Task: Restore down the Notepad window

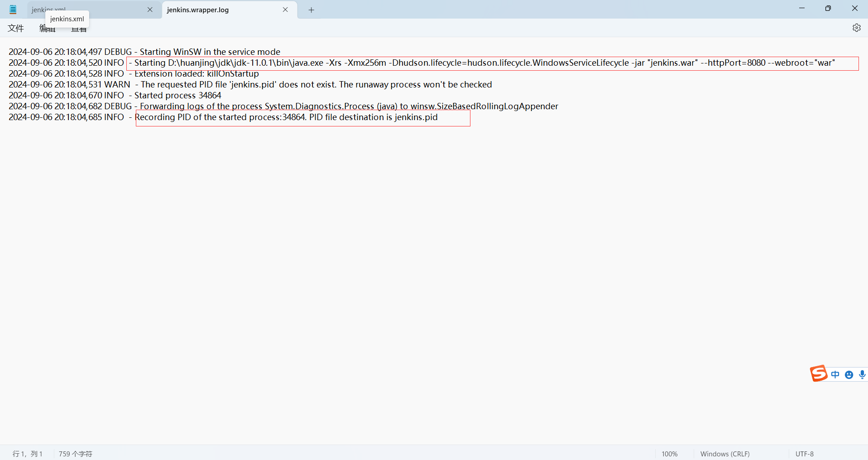Action: pyautogui.click(x=828, y=8)
